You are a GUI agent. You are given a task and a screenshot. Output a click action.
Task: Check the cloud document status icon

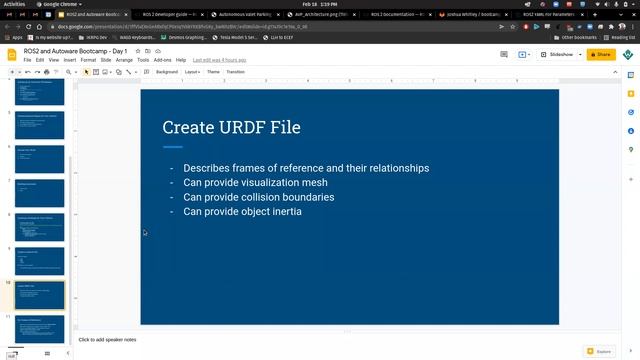[x=158, y=51]
